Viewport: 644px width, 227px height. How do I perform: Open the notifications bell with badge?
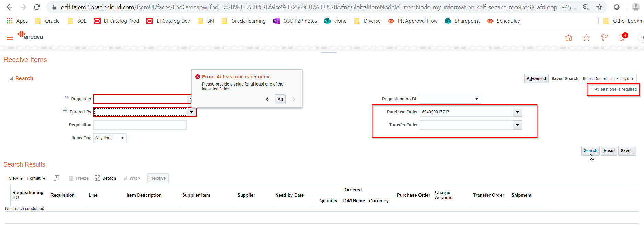pos(623,37)
